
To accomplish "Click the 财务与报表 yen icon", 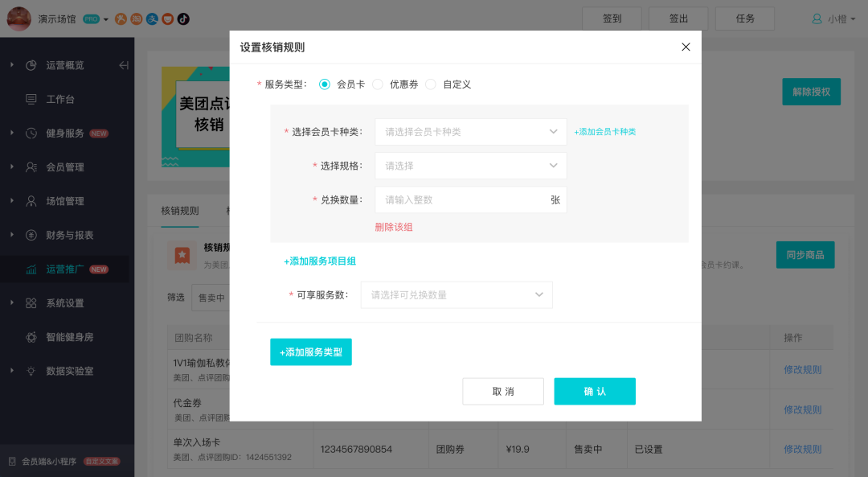I will 31,235.
